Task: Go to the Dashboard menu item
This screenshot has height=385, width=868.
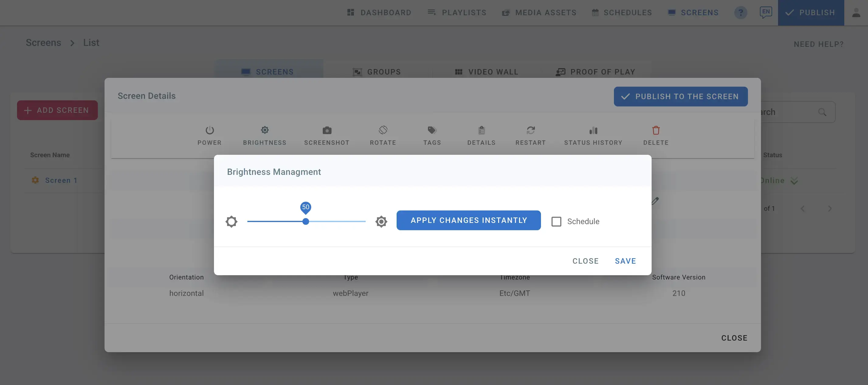Action: (379, 12)
